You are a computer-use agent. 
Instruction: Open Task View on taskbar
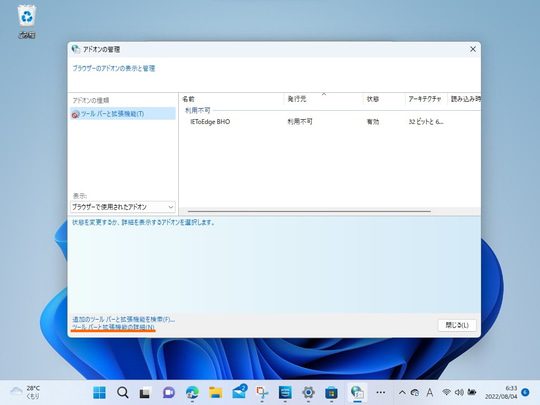tap(145, 392)
